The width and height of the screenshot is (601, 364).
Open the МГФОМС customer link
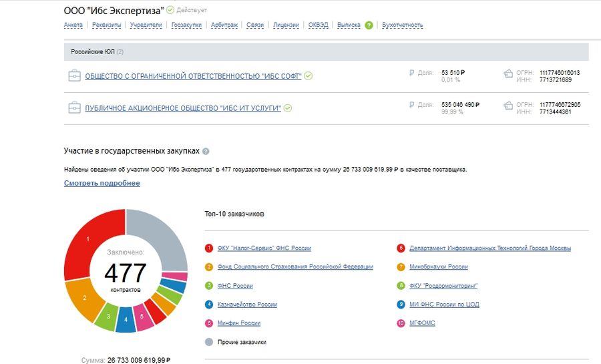click(x=422, y=323)
